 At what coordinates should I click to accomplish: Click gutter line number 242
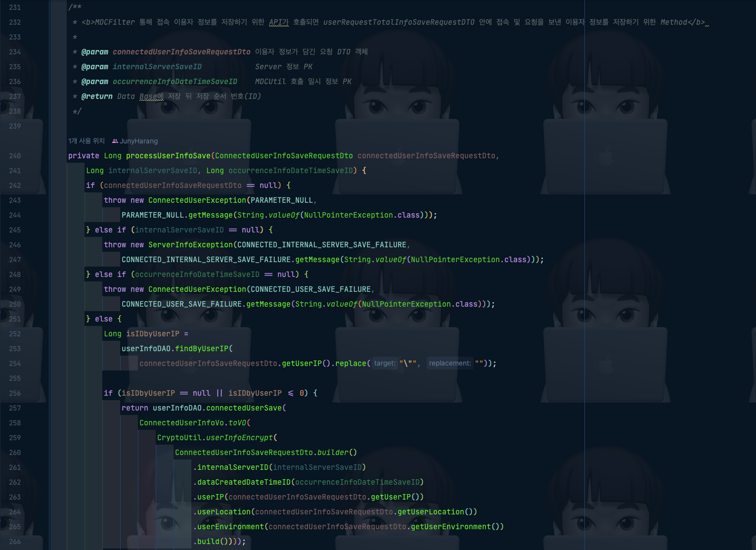[x=15, y=185]
